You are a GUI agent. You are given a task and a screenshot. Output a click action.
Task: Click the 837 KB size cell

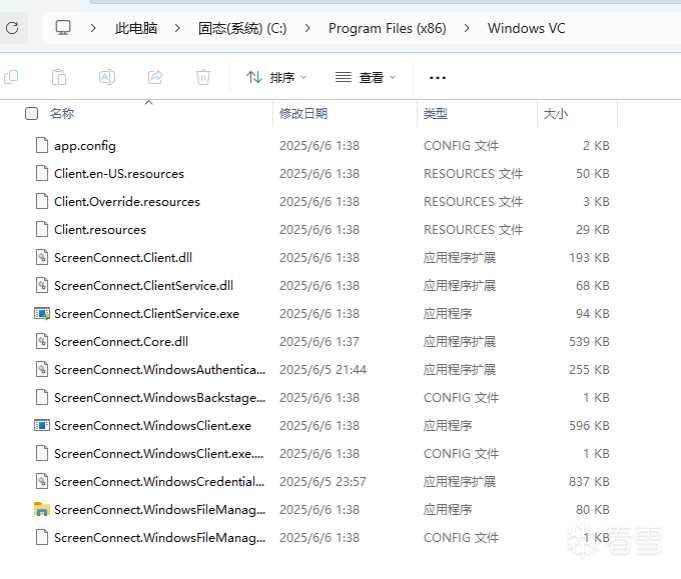click(x=589, y=482)
